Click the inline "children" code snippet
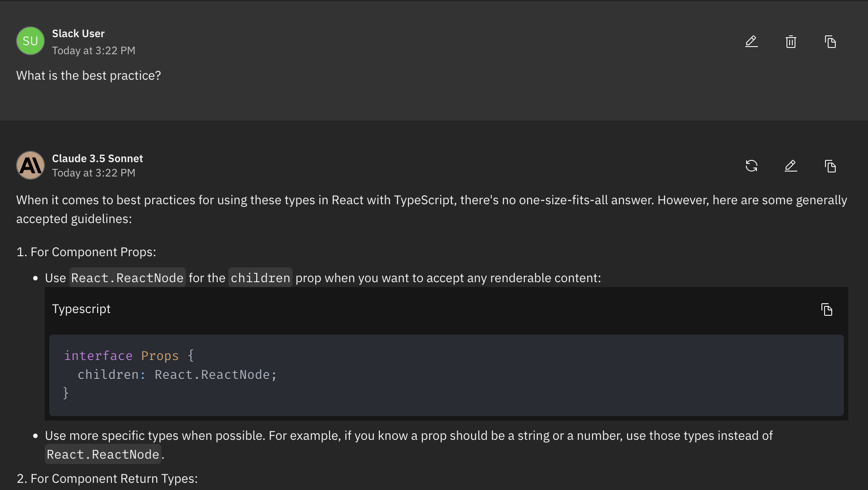The width and height of the screenshot is (868, 490). pos(260,278)
